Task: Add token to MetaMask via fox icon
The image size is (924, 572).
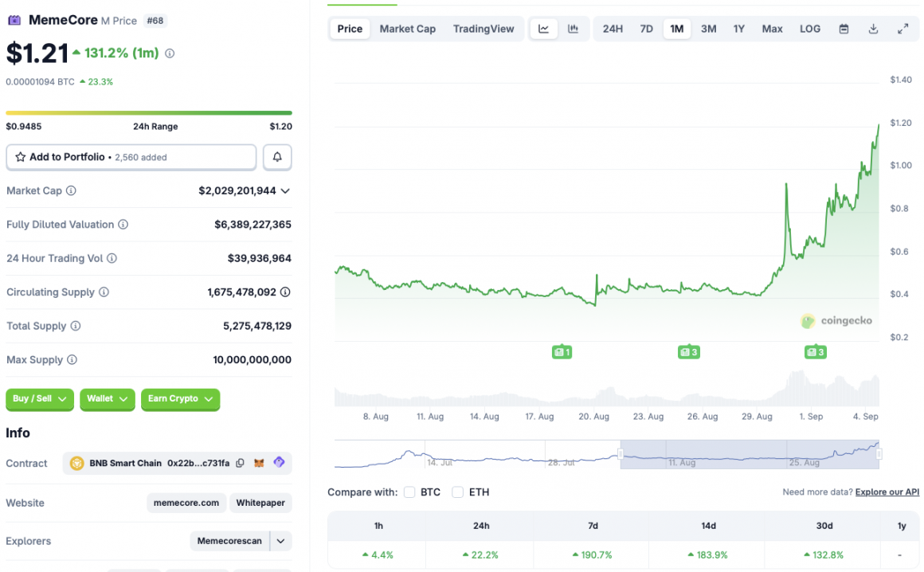Action: (x=259, y=462)
